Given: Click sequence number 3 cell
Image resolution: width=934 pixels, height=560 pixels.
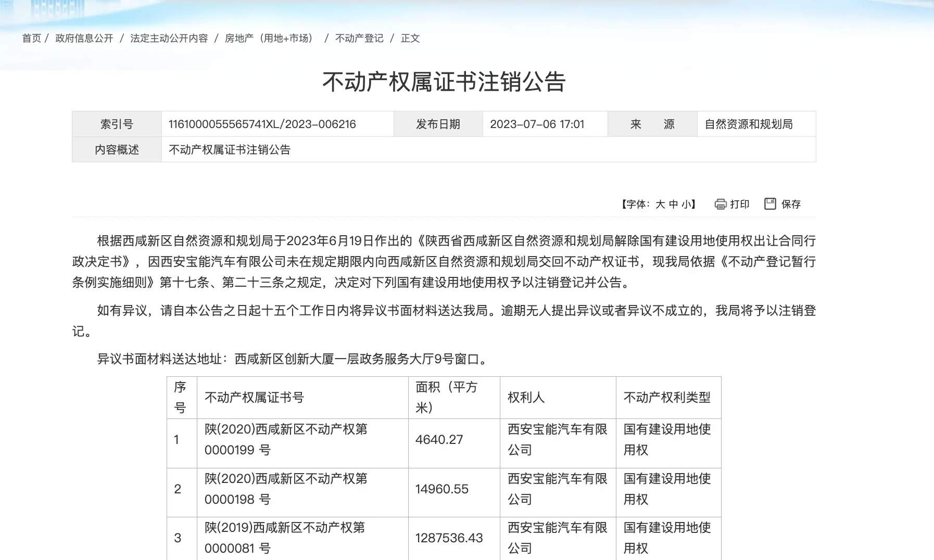Looking at the screenshot, I should (x=182, y=538).
